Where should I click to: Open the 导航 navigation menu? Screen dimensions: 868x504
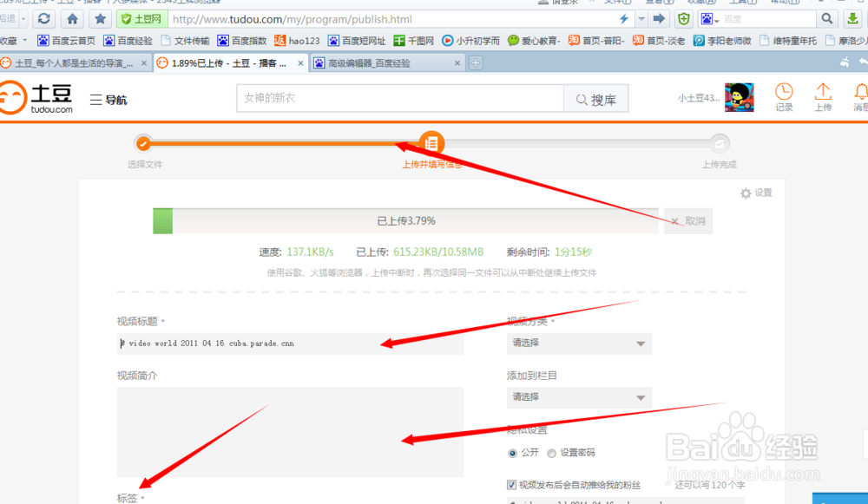(x=108, y=100)
